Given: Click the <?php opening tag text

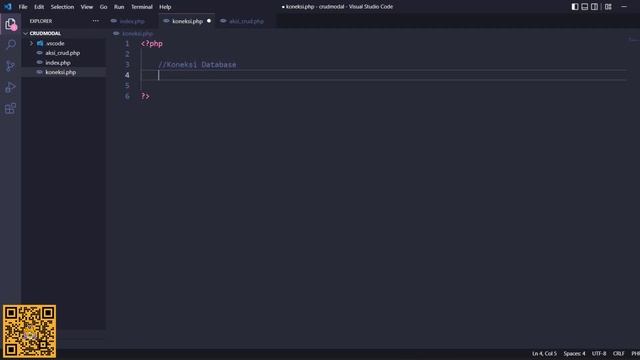Looking at the screenshot, I should tap(152, 44).
